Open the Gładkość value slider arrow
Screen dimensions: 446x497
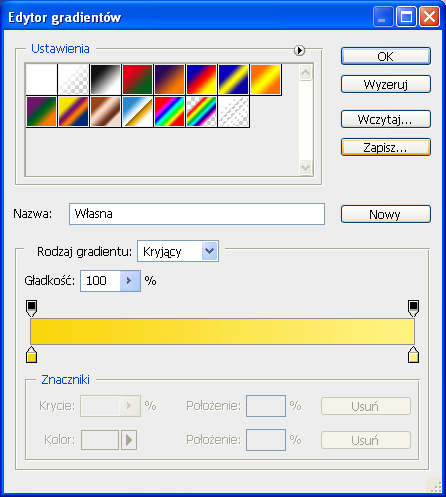click(130, 281)
